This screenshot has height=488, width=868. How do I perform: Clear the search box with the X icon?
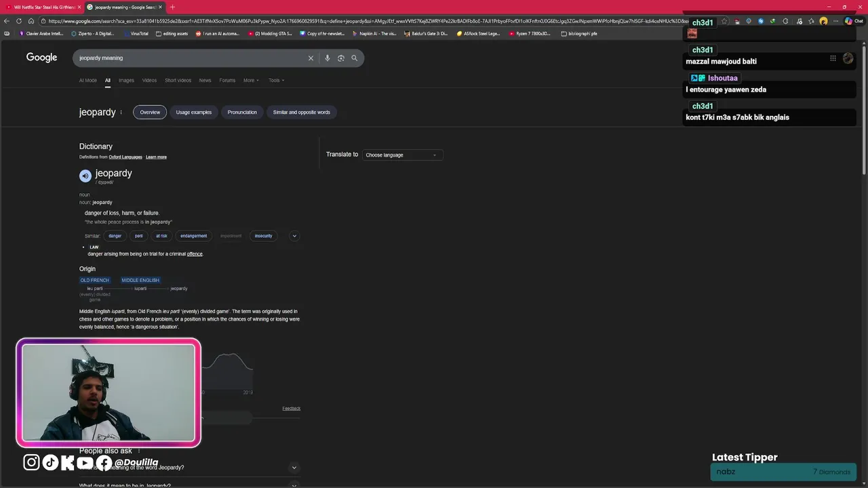coord(311,58)
